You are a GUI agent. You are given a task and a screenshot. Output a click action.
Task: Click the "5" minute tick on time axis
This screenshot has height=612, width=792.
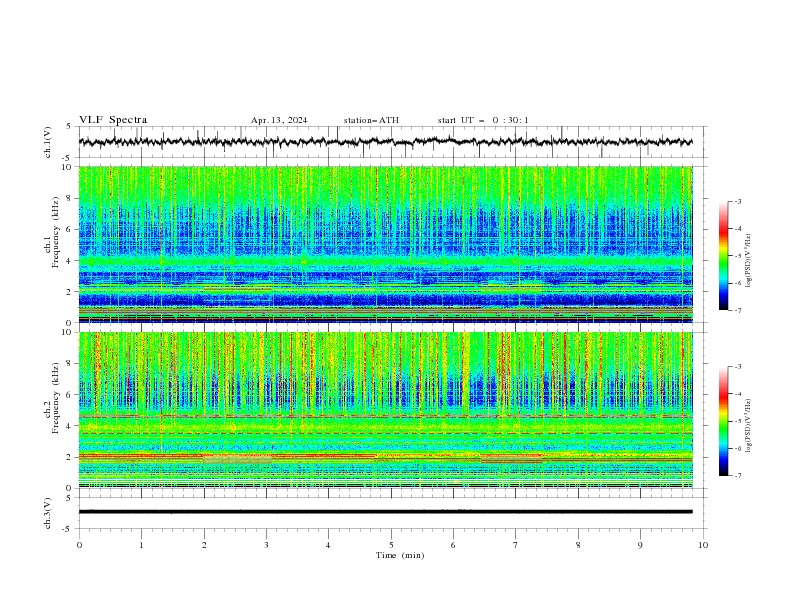pos(391,545)
